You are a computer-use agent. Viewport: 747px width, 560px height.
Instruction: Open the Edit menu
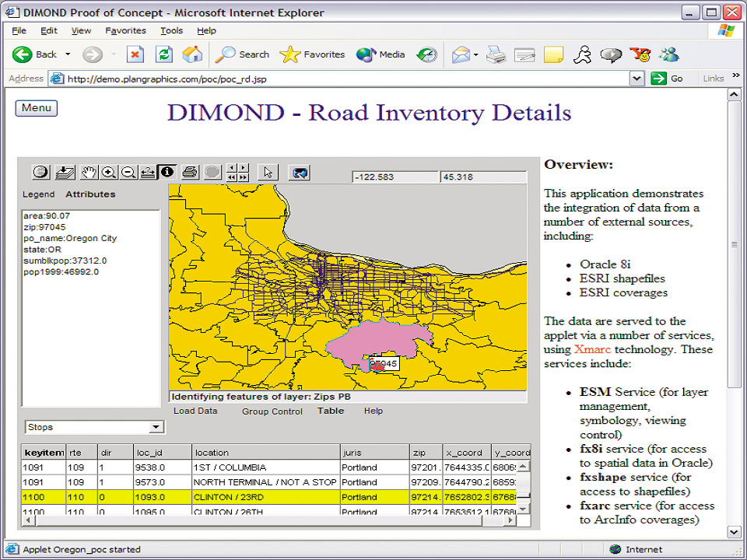48,30
